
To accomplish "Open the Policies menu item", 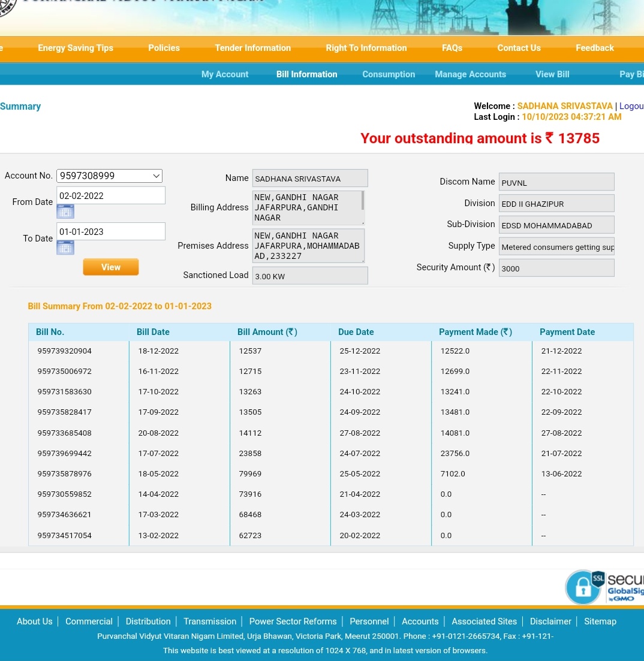I will click(x=164, y=48).
